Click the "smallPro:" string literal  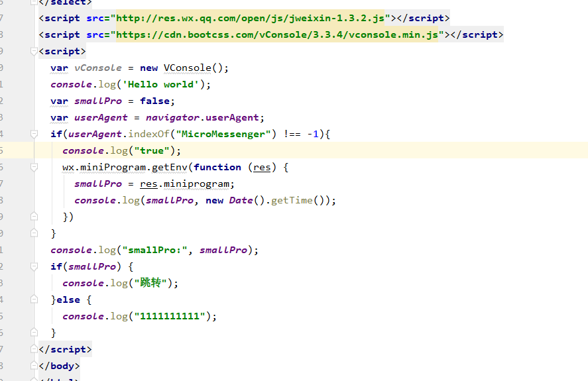click(154, 250)
